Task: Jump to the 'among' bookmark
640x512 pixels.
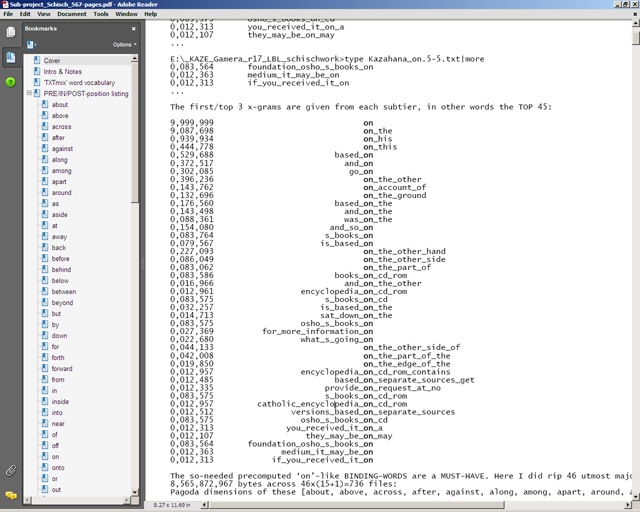Action: 61,171
